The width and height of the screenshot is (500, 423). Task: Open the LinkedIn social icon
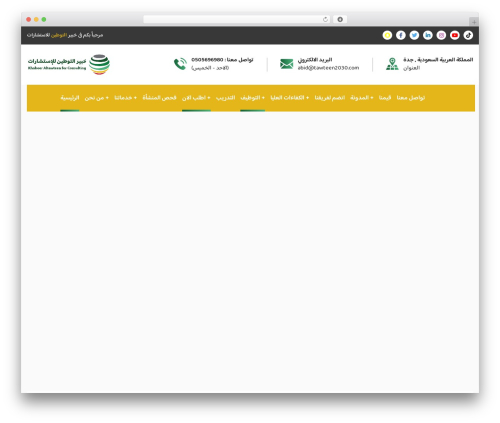click(x=428, y=35)
